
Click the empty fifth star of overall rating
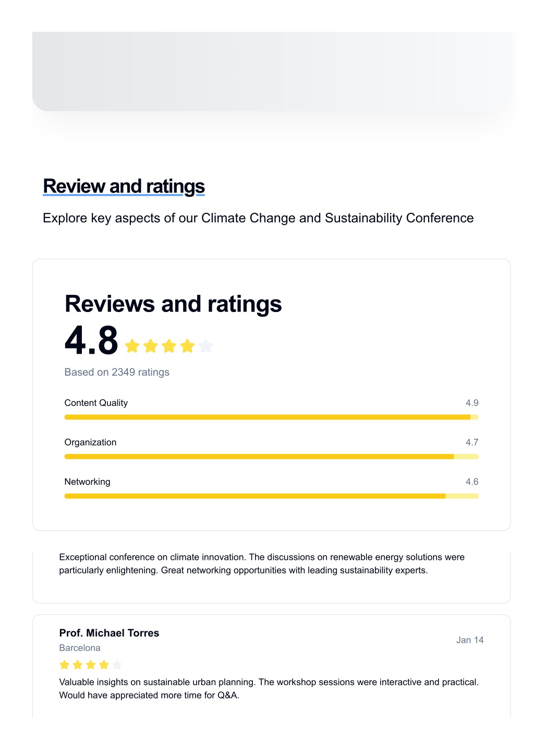point(205,346)
